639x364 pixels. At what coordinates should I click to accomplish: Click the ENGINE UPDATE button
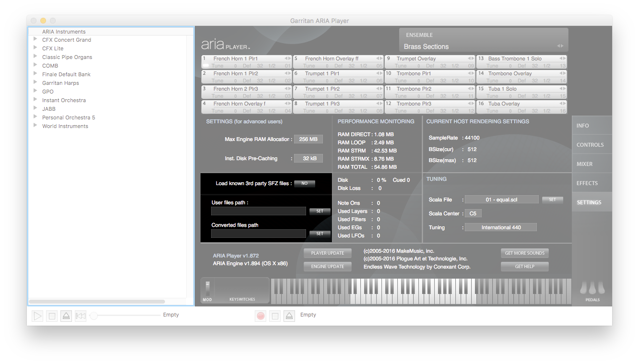coord(328,266)
